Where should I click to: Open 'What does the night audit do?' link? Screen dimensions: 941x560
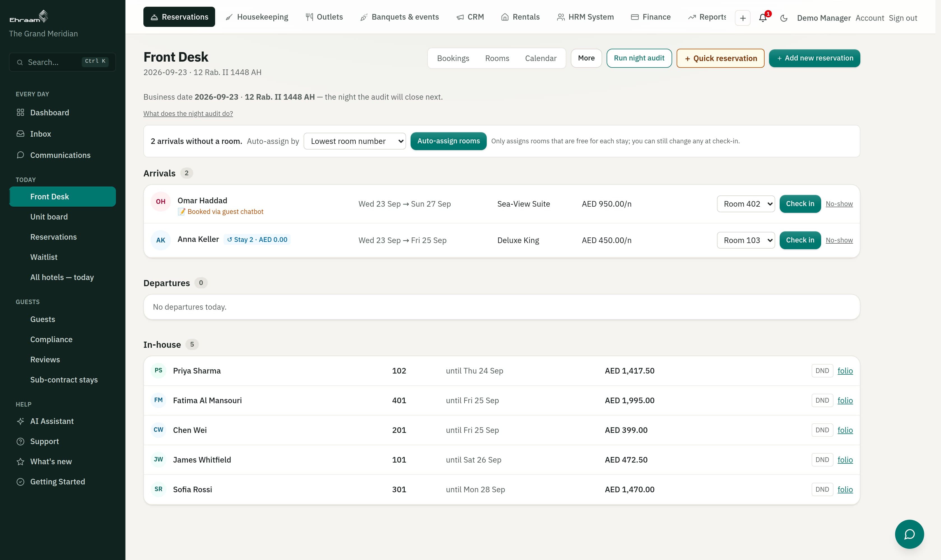tap(188, 114)
